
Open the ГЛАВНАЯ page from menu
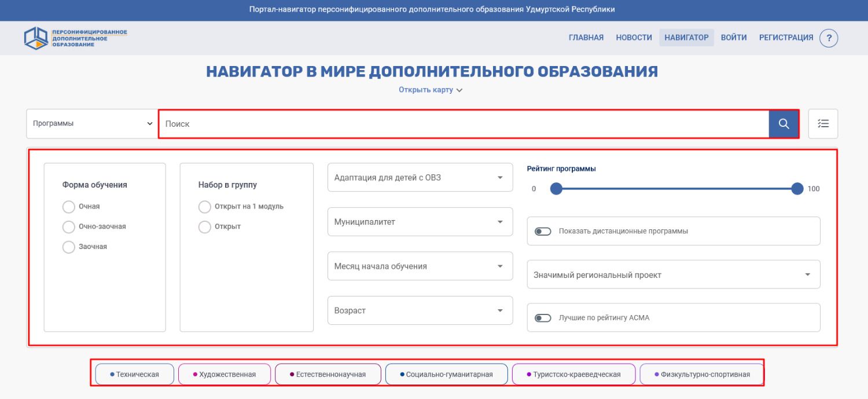(586, 38)
